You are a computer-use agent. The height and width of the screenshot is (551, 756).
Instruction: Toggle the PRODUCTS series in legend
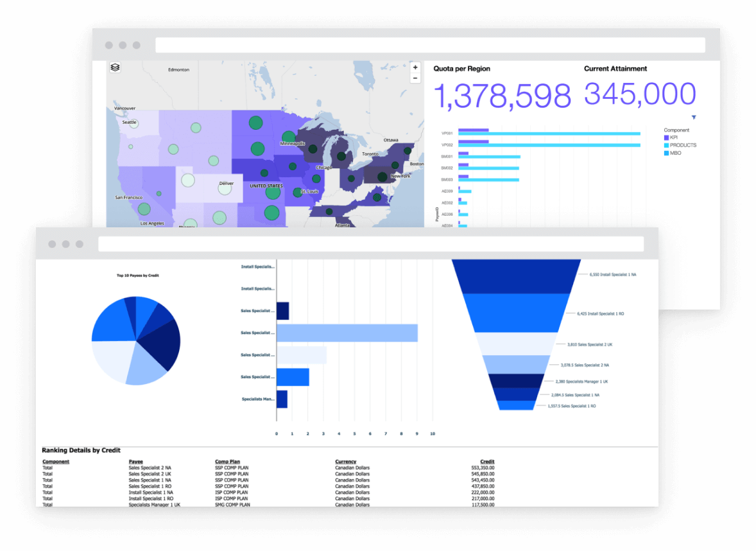[667, 145]
